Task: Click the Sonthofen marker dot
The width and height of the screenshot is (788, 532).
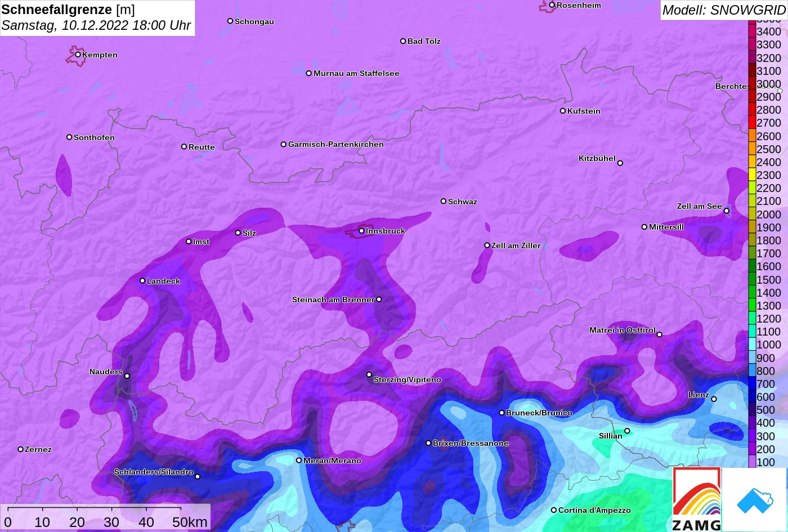Action: 69,137
